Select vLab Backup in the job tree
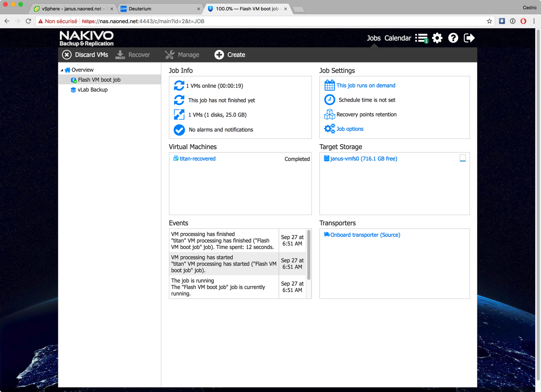The height and width of the screenshot is (392, 541). (93, 90)
